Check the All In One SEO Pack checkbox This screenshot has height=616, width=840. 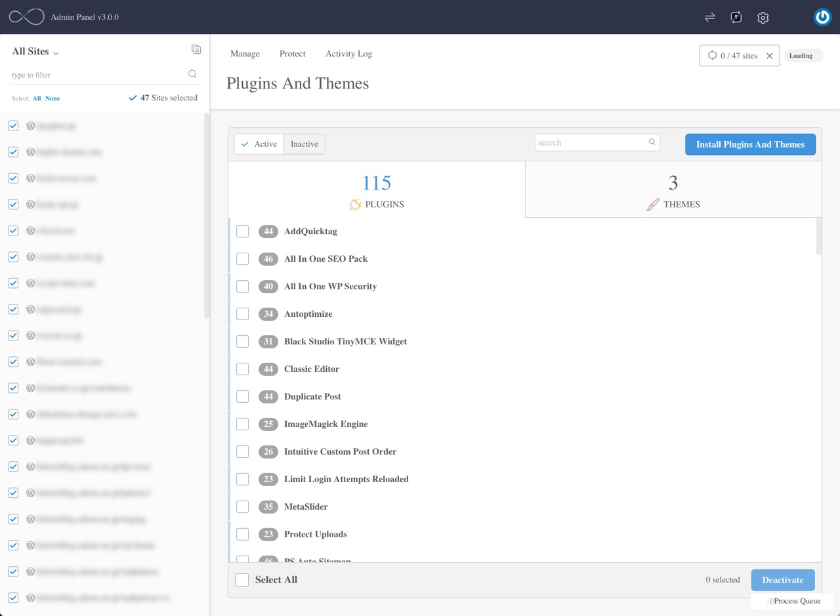point(243,258)
